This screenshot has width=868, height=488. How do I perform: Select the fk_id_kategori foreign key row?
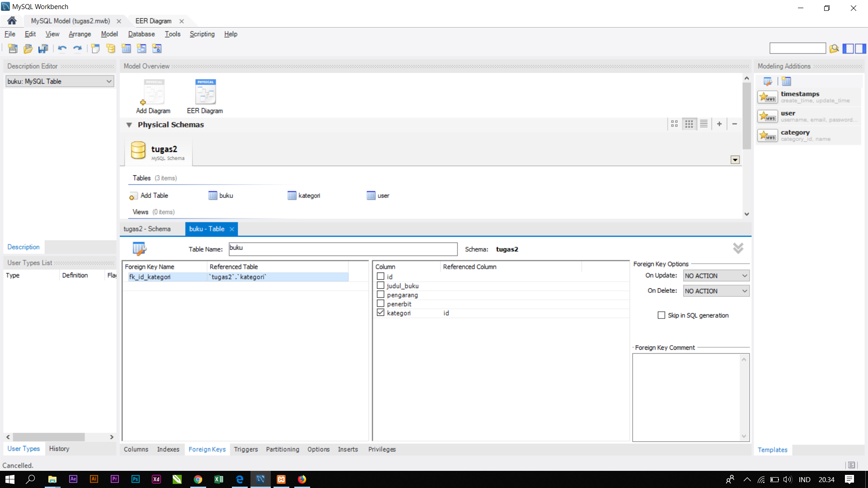click(x=150, y=277)
